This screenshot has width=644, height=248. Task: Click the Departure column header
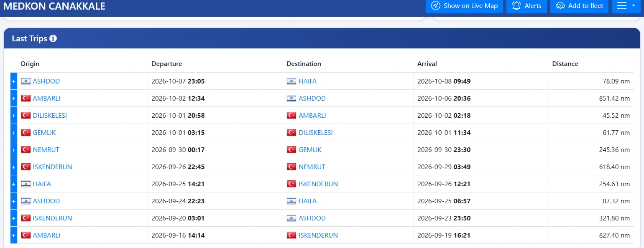pos(167,64)
